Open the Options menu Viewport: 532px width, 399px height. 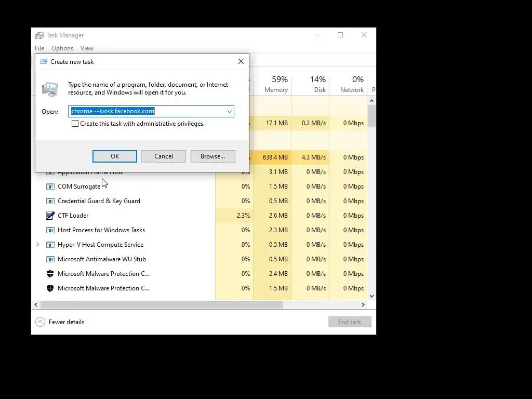62,48
